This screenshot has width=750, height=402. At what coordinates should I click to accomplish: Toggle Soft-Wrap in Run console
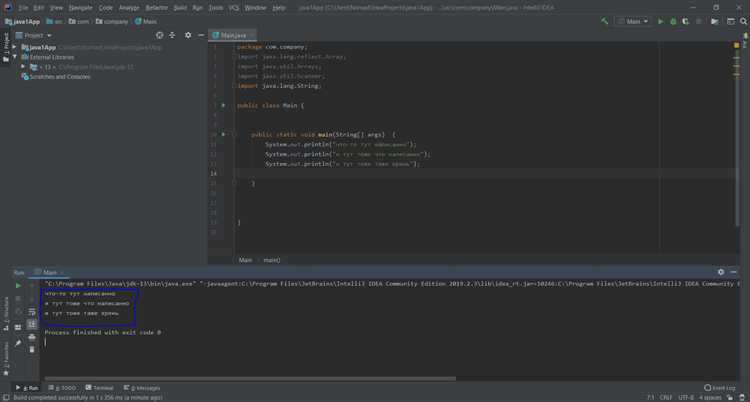[32, 312]
